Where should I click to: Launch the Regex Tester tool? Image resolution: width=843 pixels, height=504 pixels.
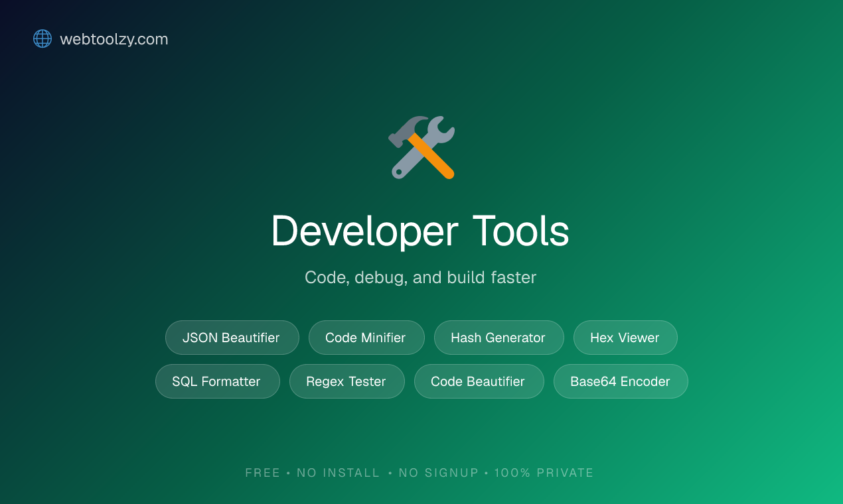346,381
